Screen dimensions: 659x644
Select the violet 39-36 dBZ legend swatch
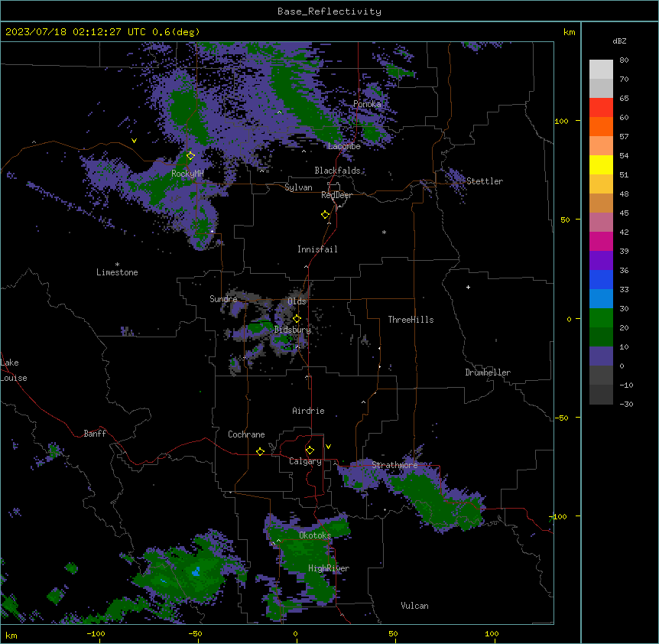coord(601,261)
